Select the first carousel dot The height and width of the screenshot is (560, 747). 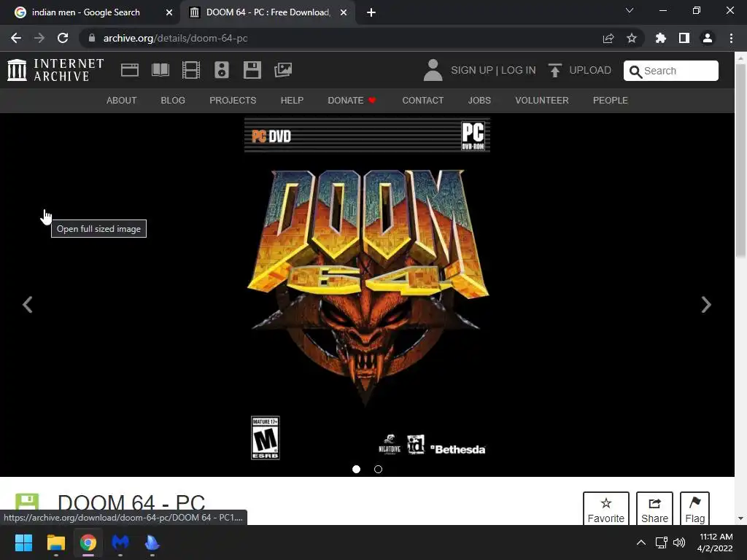pyautogui.click(x=356, y=469)
